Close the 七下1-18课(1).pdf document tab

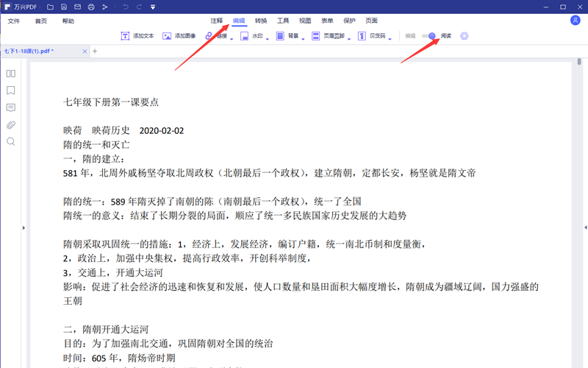click(x=85, y=52)
